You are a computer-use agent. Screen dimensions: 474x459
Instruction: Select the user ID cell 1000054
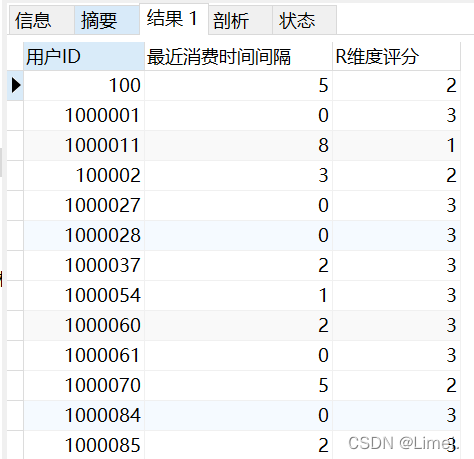(x=84, y=295)
